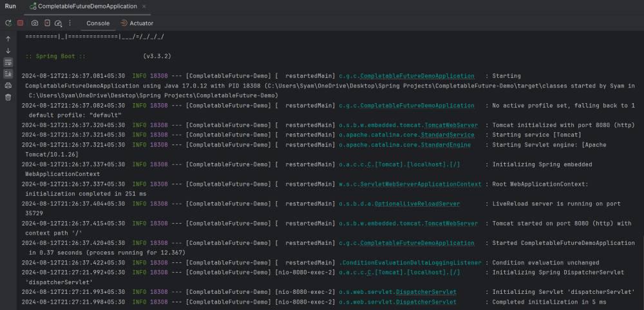The height and width of the screenshot is (310, 644).
Task: Open the profiler speedometer icon
Action: 59,23
